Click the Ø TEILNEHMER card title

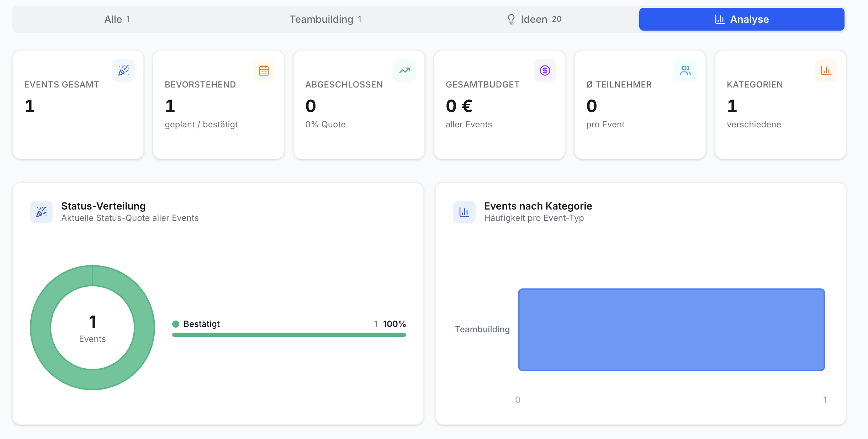click(619, 85)
